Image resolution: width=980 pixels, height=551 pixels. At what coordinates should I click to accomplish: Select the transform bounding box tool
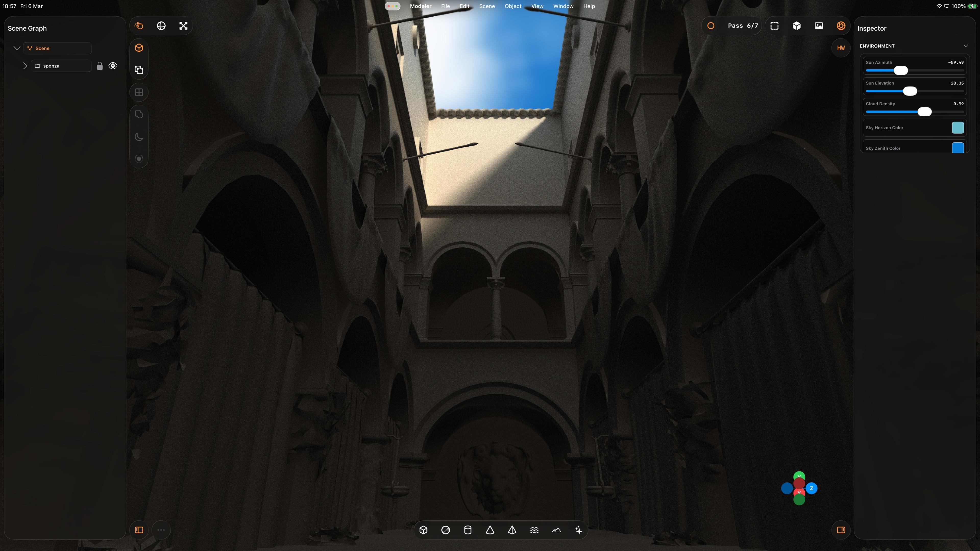[x=139, y=70]
